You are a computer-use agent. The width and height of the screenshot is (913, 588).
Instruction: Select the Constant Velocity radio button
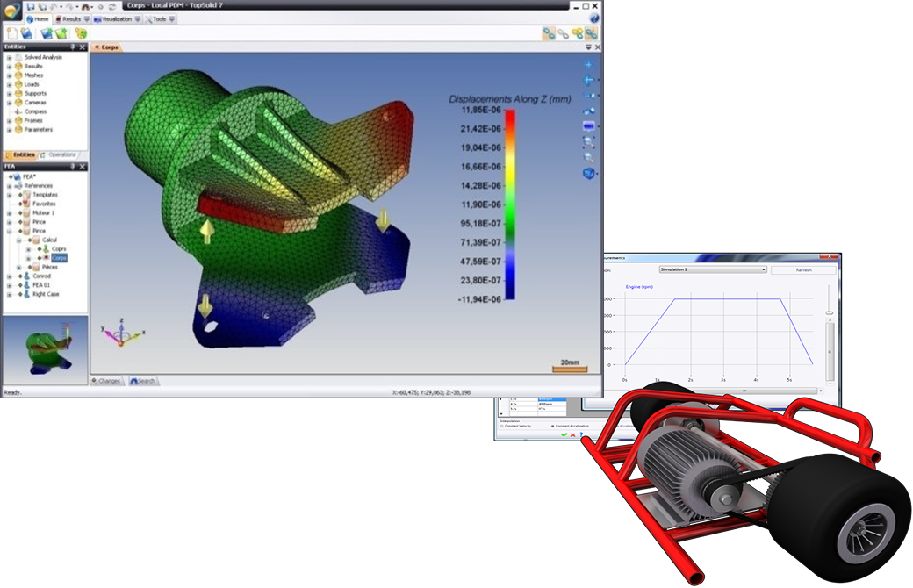point(502,426)
